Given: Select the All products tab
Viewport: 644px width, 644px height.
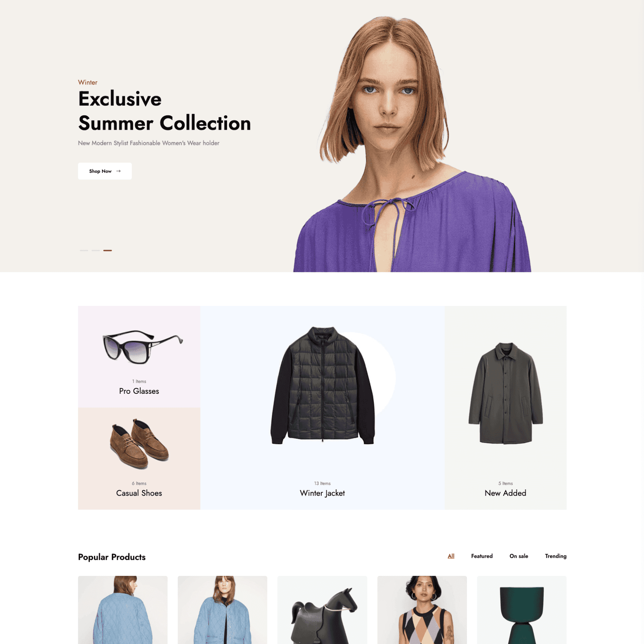Looking at the screenshot, I should (451, 556).
